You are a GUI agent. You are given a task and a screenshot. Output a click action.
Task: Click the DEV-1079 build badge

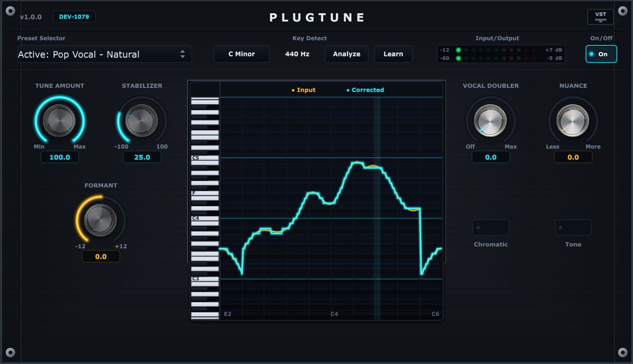tap(74, 17)
